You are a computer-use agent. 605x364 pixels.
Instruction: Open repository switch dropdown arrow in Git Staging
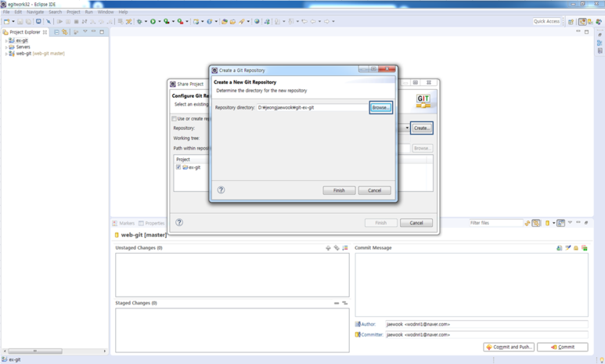tap(553, 223)
